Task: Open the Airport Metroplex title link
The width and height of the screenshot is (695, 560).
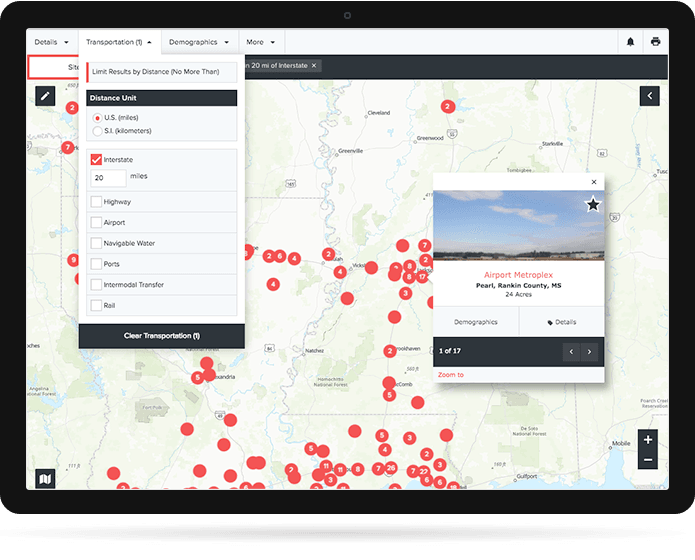Action: click(x=518, y=275)
